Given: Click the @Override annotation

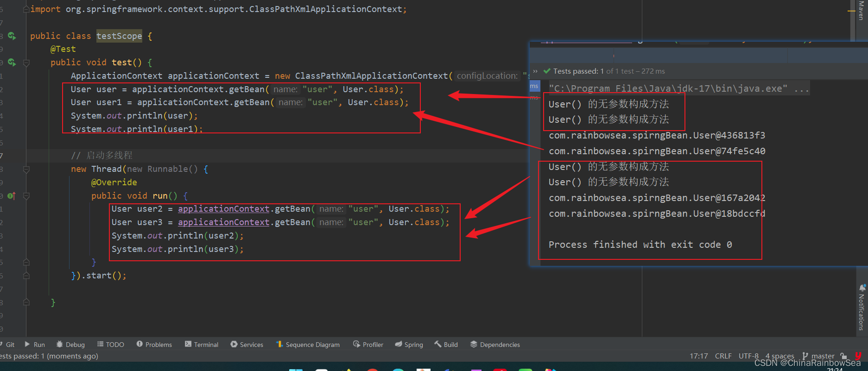Looking at the screenshot, I should (114, 182).
